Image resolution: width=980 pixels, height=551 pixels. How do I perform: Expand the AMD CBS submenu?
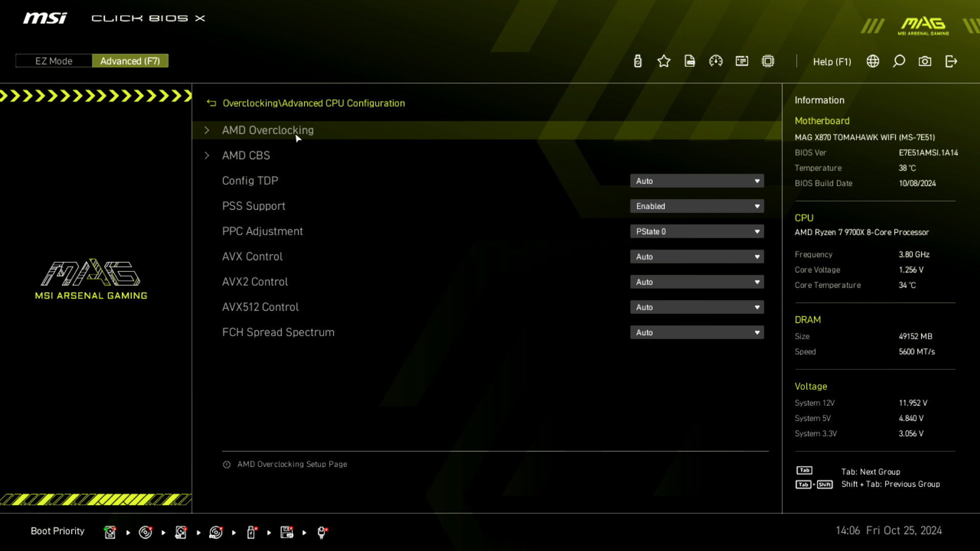point(246,156)
